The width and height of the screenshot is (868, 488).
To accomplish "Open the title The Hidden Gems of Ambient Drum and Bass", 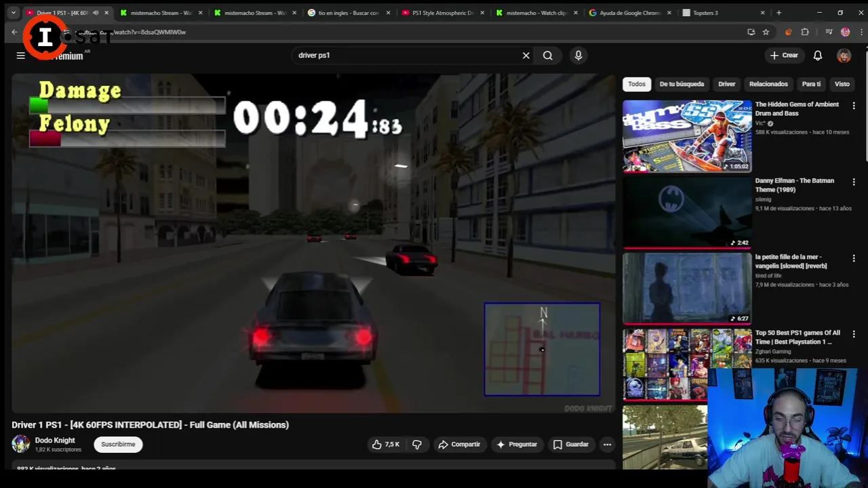I will point(797,109).
